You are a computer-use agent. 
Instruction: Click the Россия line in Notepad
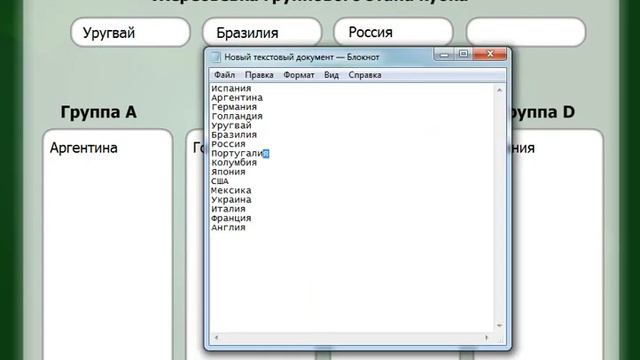tap(228, 144)
